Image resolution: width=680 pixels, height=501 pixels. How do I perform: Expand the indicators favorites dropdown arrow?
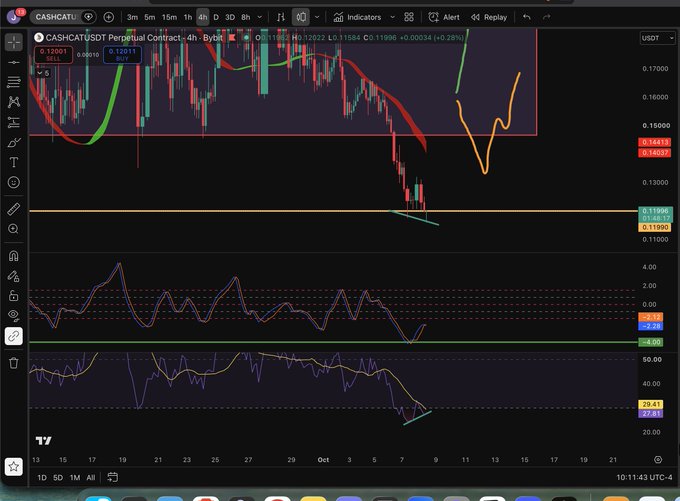pos(392,17)
